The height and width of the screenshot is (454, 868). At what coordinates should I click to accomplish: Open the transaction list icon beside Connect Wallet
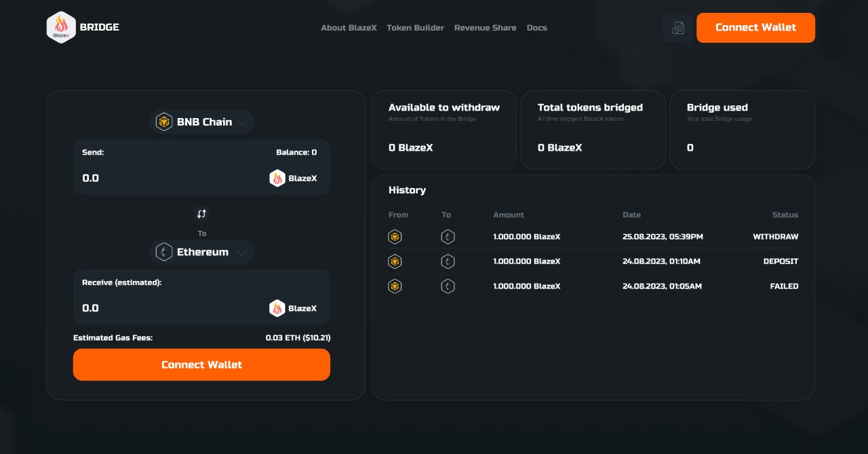coord(677,28)
